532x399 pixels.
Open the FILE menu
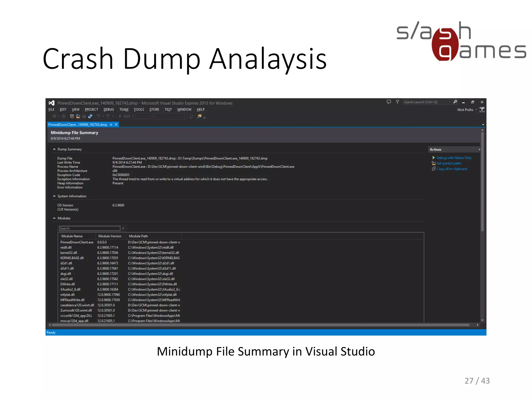click(51, 110)
